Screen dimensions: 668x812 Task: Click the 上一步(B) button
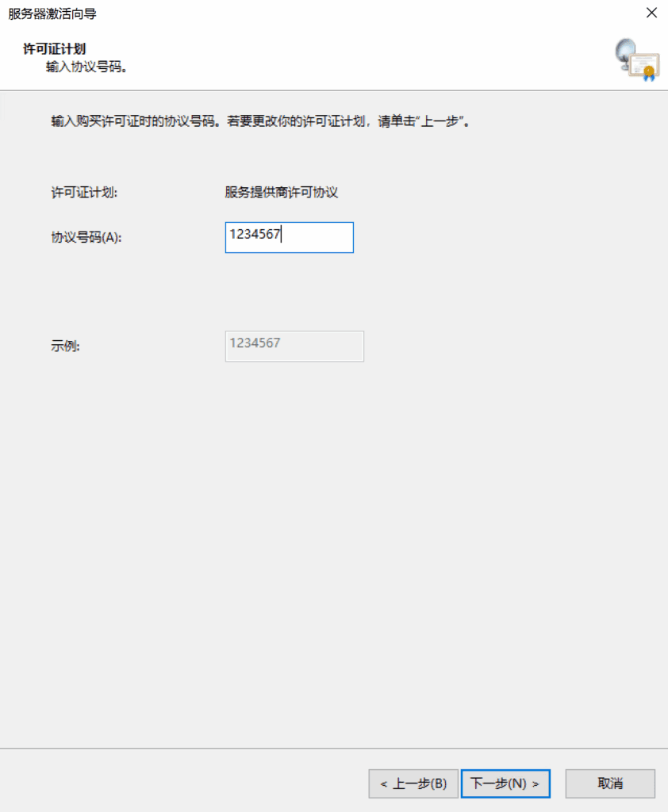tap(413, 783)
